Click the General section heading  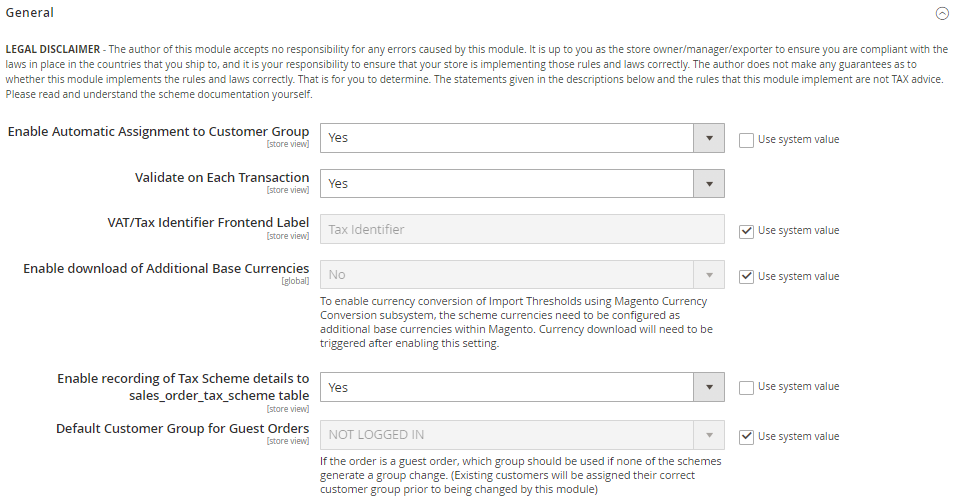[x=30, y=13]
